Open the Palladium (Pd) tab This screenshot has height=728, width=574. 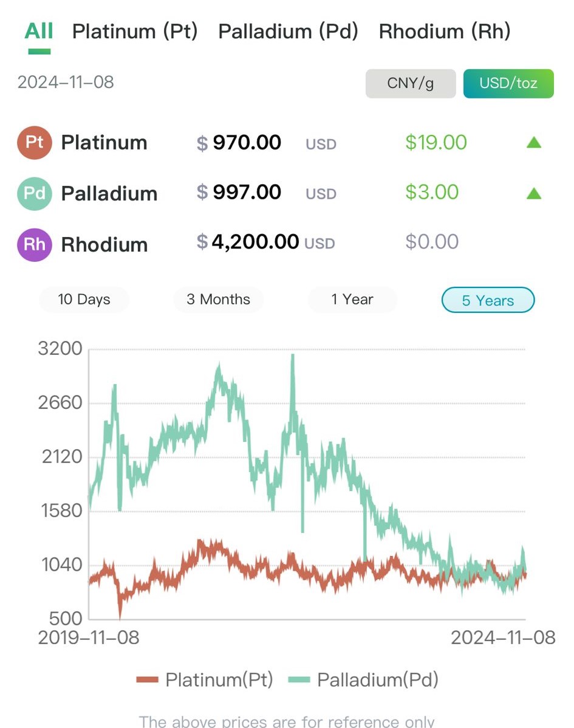click(288, 31)
